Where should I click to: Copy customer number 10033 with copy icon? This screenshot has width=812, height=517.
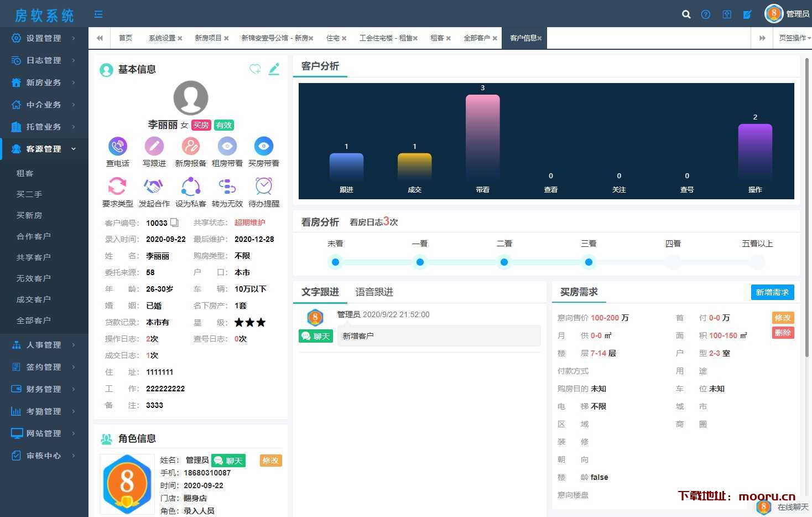174,223
